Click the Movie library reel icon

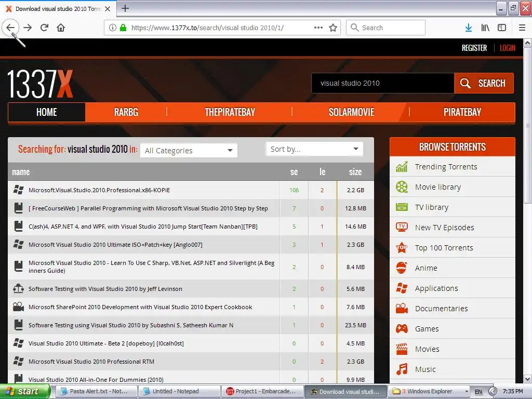point(402,187)
